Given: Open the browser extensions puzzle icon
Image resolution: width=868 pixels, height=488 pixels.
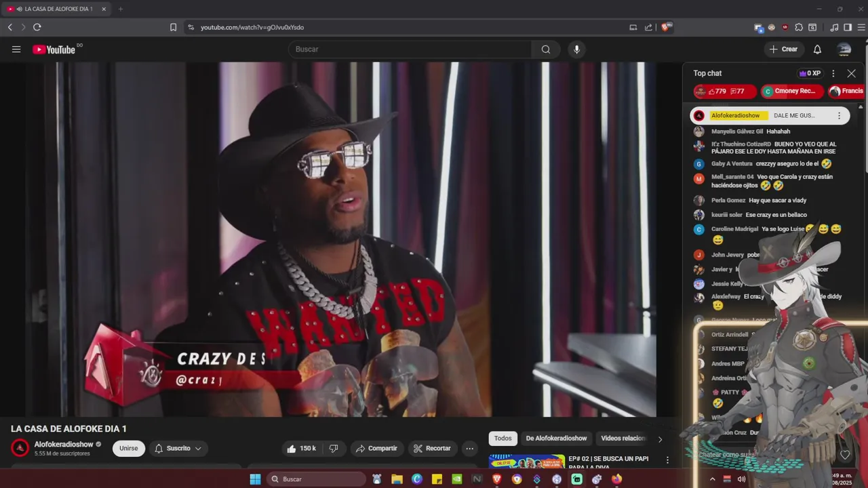Looking at the screenshot, I should 799,27.
